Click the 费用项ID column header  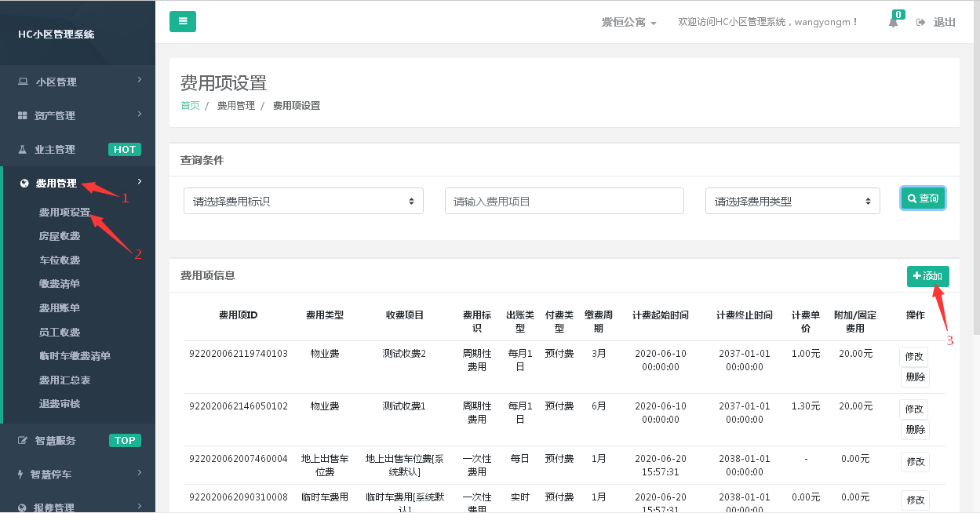click(x=239, y=315)
